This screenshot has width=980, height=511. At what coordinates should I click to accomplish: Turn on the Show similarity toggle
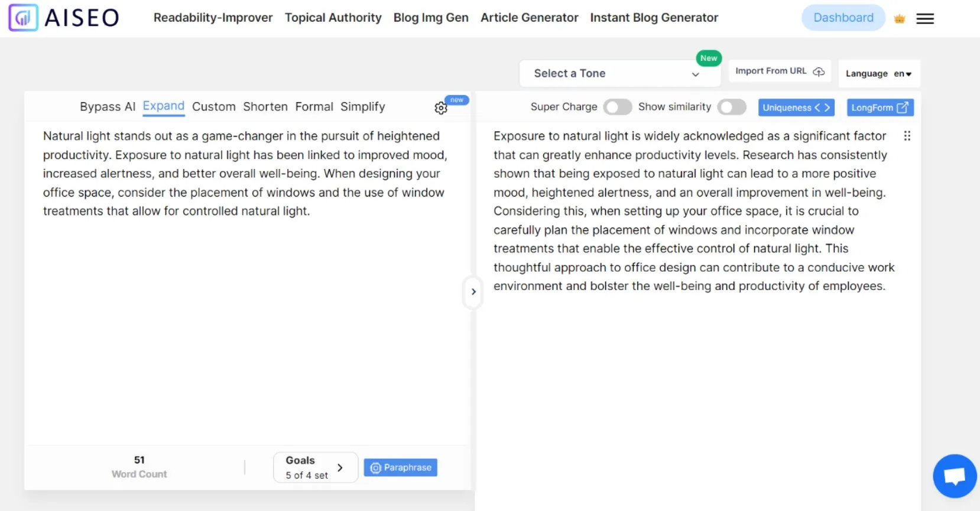point(731,107)
